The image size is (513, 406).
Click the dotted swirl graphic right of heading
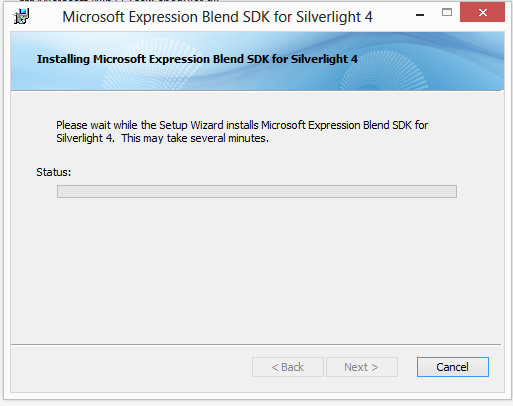point(384,70)
